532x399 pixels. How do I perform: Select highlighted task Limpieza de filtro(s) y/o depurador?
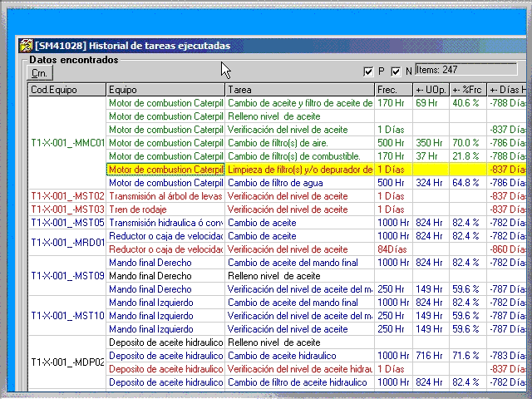[300, 170]
